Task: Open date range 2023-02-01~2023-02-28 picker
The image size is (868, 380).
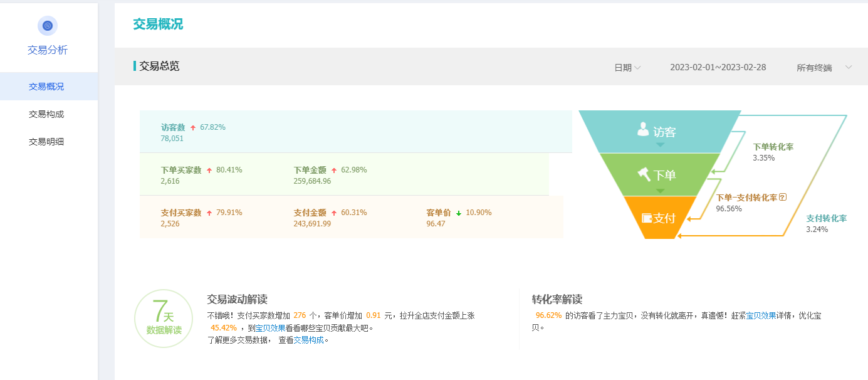Action: (718, 68)
